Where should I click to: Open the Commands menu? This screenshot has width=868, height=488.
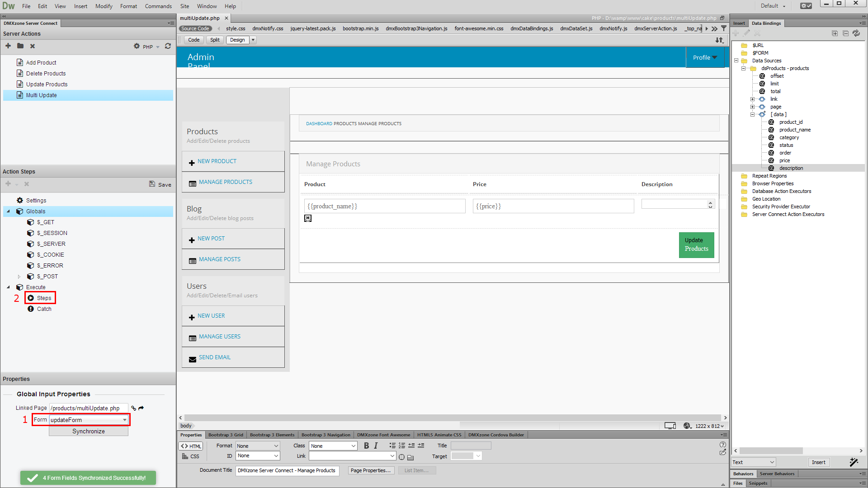(x=158, y=6)
